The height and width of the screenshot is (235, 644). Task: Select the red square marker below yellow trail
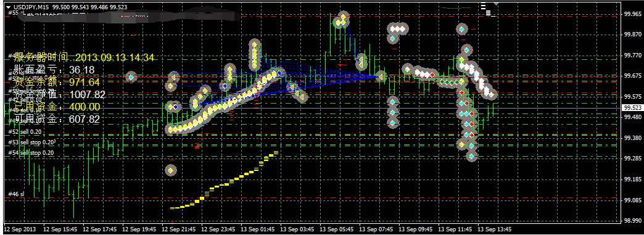click(197, 147)
